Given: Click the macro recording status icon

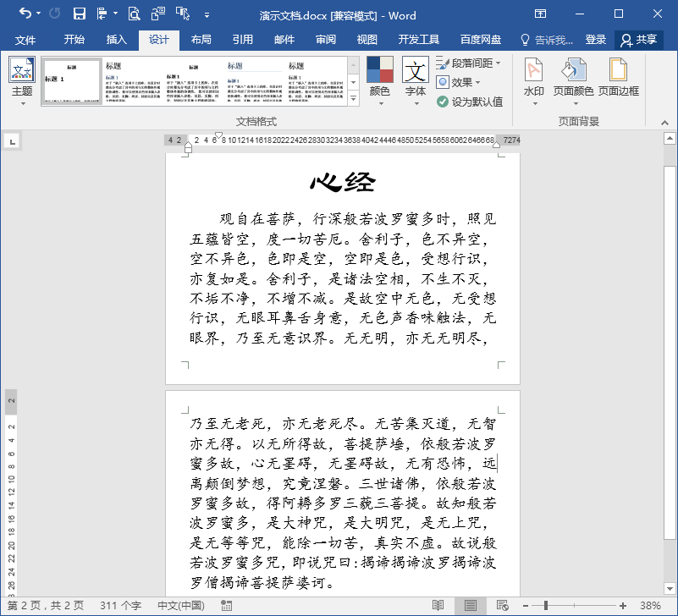Looking at the screenshot, I should coord(226,606).
